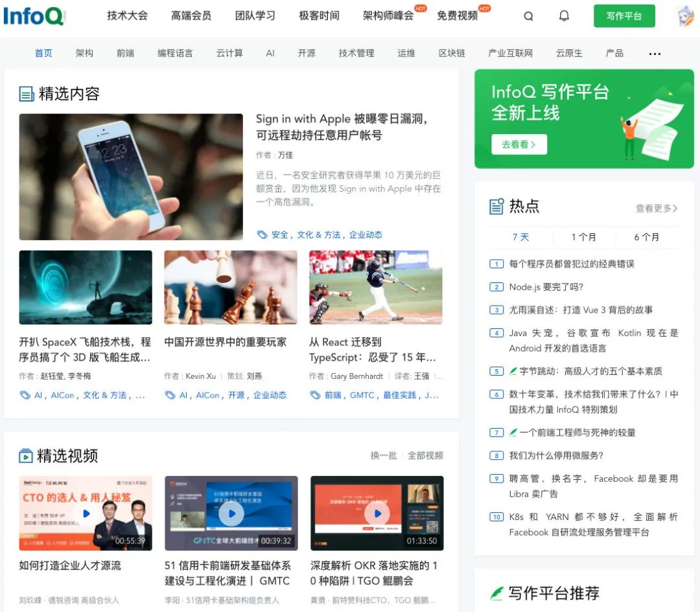Click the 精选内容 section icon
The width and height of the screenshot is (700, 612).
coord(27,94)
